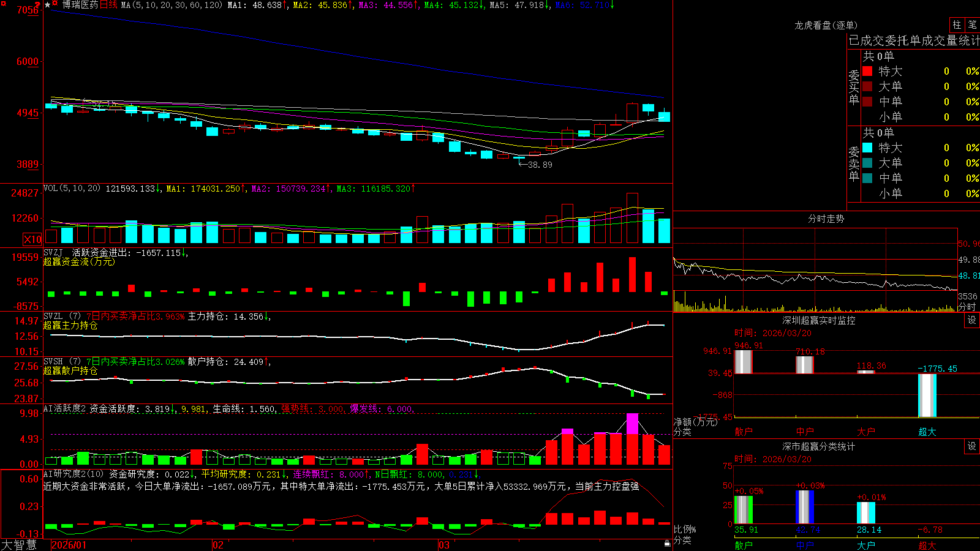Click the 超赢散户持仓 sub-label
The image size is (980, 551).
tap(70, 370)
